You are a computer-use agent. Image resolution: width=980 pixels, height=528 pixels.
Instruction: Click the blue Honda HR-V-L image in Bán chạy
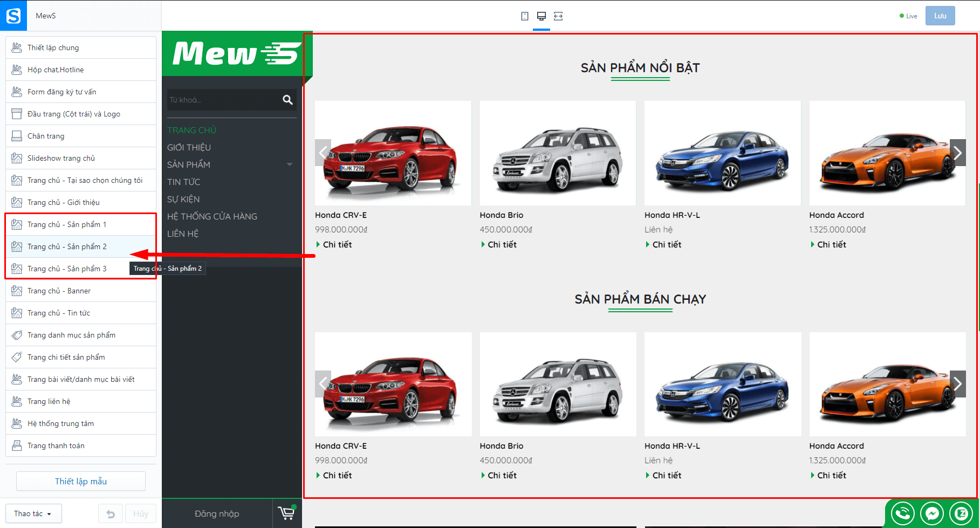(723, 384)
